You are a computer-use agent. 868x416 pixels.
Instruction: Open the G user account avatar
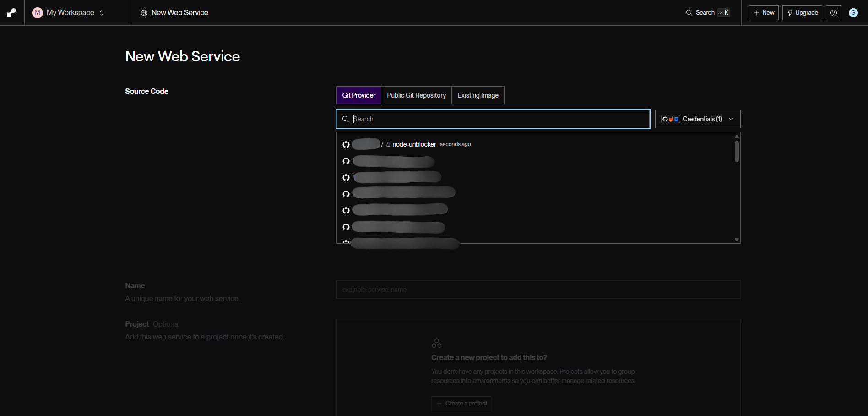(x=853, y=13)
